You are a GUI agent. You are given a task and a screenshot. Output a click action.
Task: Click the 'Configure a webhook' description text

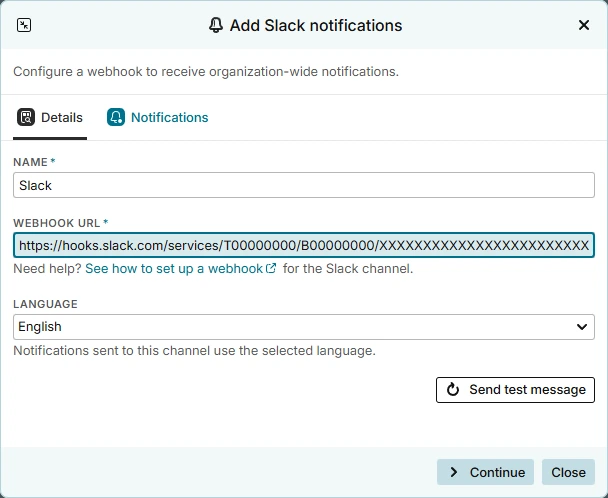pos(206,72)
